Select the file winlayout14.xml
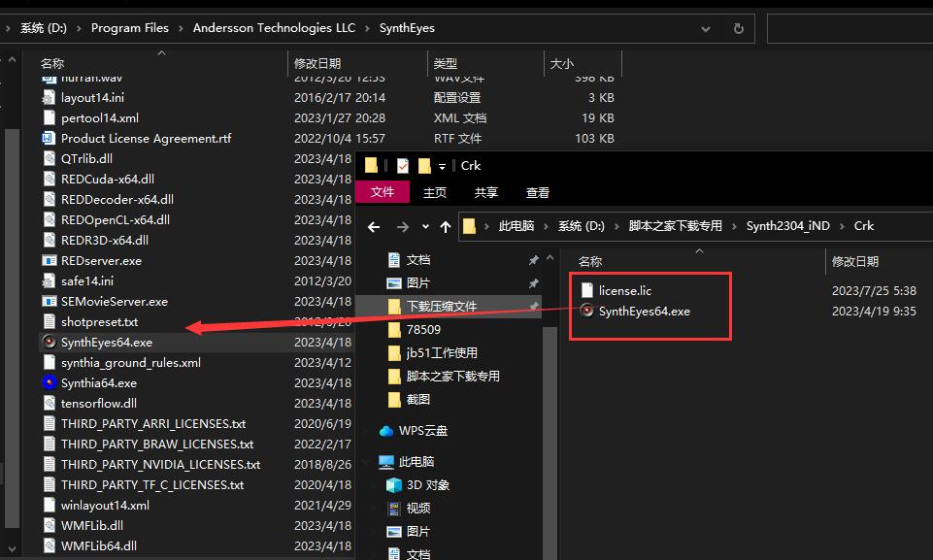 tap(105, 506)
